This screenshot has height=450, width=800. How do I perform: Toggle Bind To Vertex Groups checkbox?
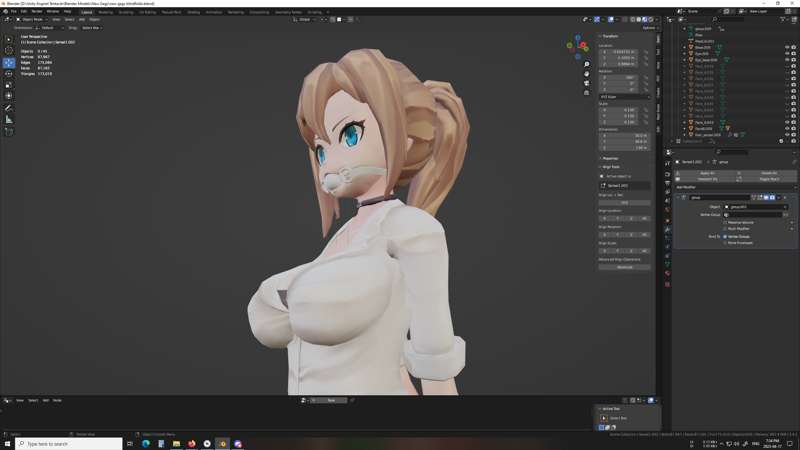725,237
